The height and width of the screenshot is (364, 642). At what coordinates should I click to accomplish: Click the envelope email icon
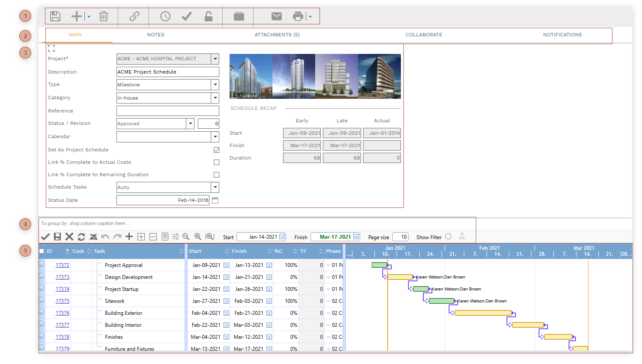(x=277, y=16)
